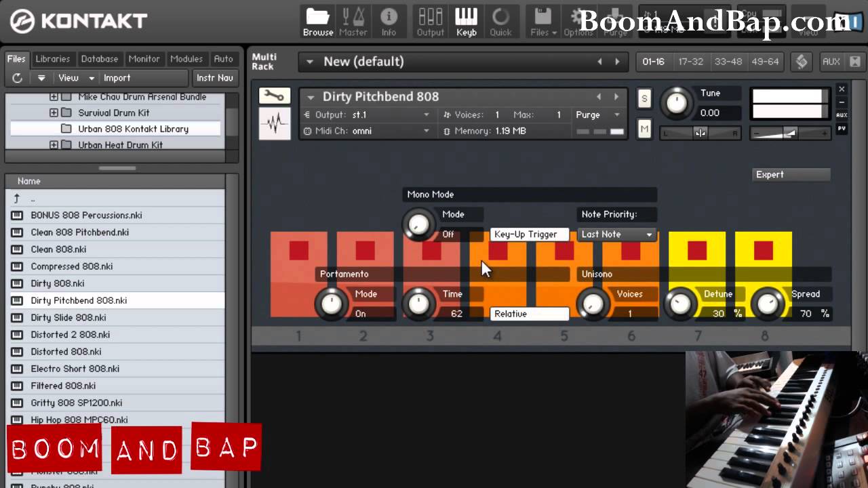Viewport: 868px width, 488px height.
Task: Load next instrument with right arrow
Action: pyautogui.click(x=616, y=97)
